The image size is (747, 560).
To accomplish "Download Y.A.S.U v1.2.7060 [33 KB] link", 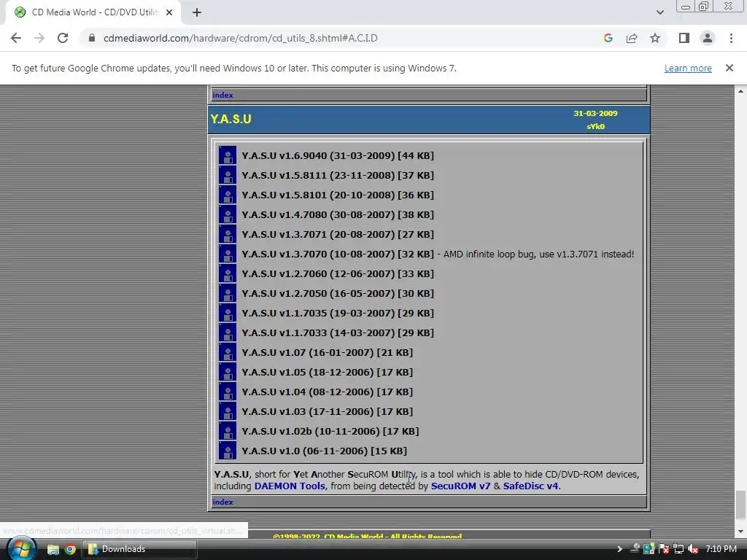I will click(x=338, y=274).
